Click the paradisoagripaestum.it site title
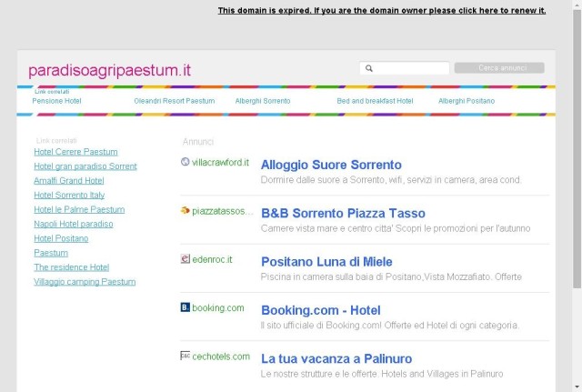Image resolution: width=582 pixels, height=392 pixels. click(x=109, y=70)
